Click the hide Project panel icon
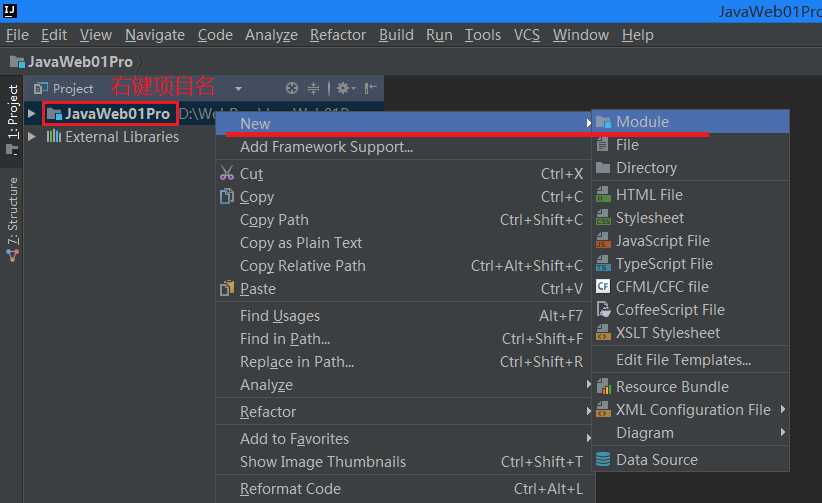Screen dimensions: 822x503 tap(370, 88)
